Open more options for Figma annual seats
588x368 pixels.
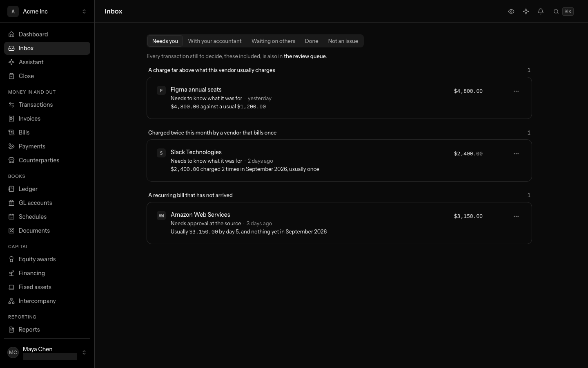[x=516, y=91]
